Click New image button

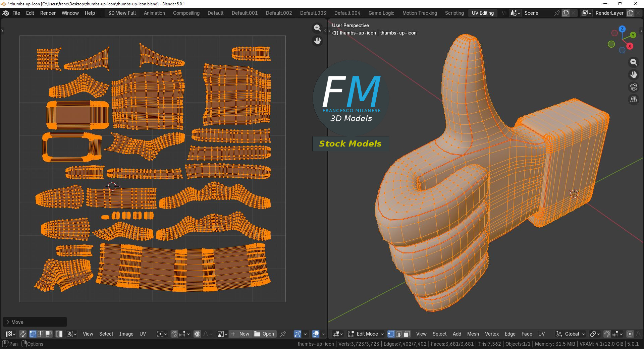pyautogui.click(x=240, y=334)
